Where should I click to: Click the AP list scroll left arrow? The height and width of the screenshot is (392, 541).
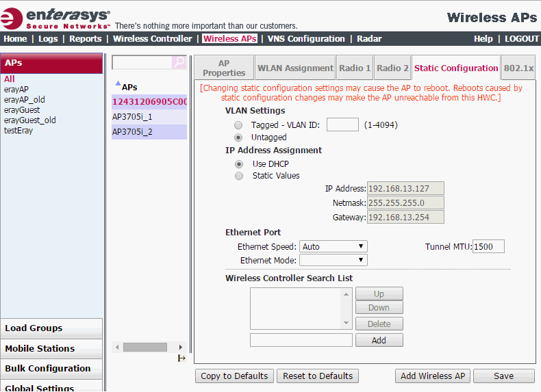click(117, 347)
